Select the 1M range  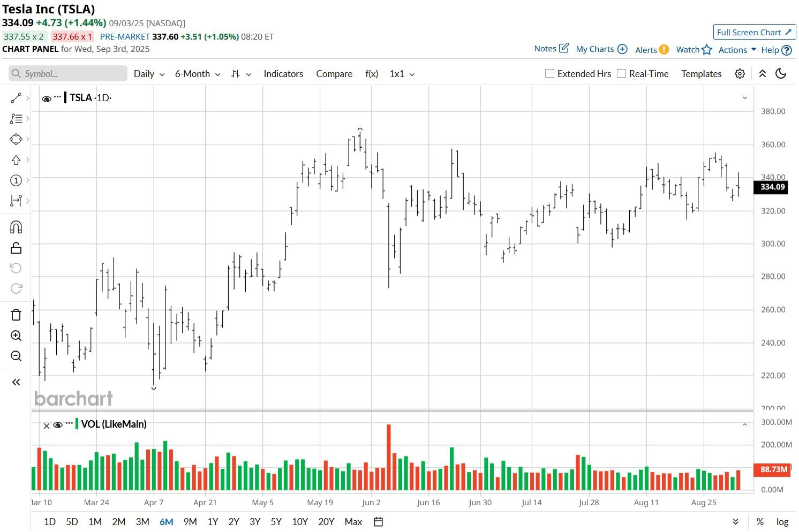coord(95,522)
